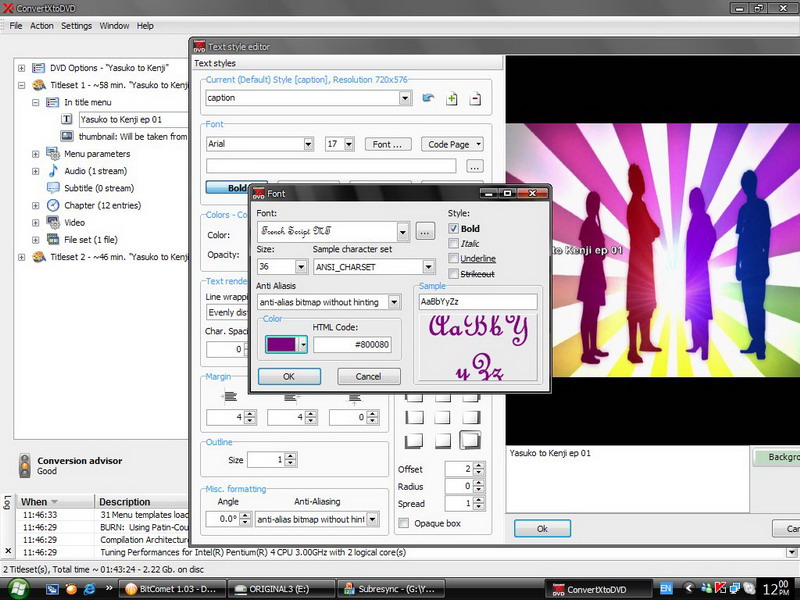Image resolution: width=800 pixels, height=600 pixels.
Task: Click the DVD Options tree icon
Action: (38, 68)
